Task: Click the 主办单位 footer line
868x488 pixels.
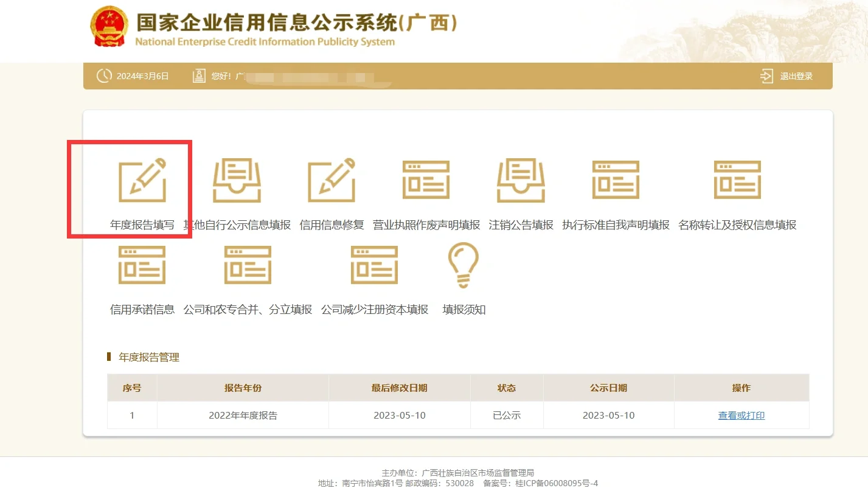Action: [457, 473]
